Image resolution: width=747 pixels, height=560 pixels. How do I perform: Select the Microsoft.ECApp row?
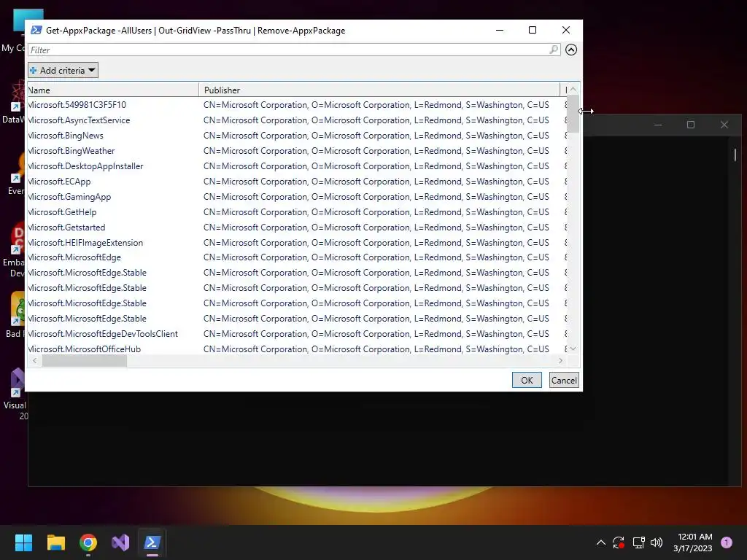pos(296,181)
